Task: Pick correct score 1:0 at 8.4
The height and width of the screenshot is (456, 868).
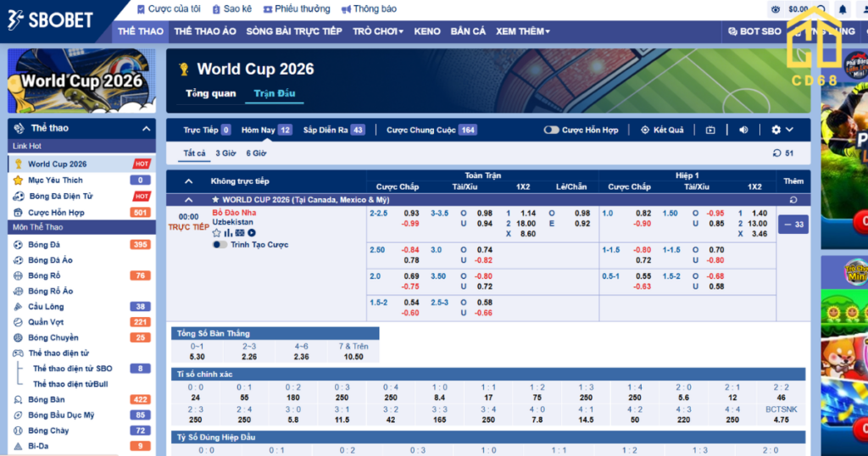Action: pyautogui.click(x=440, y=392)
